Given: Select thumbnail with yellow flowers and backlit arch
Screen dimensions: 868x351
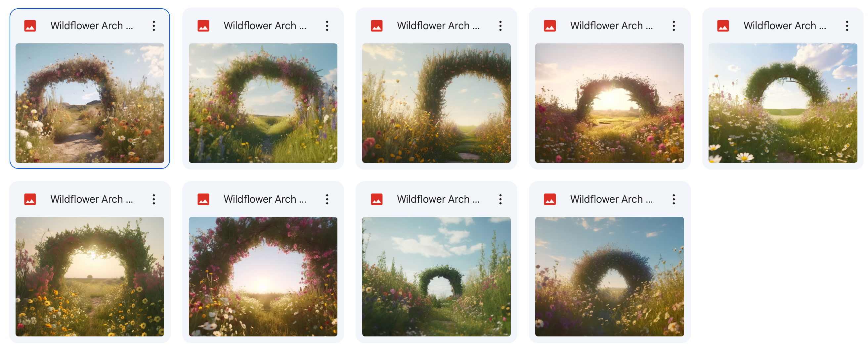Looking at the screenshot, I should pyautogui.click(x=90, y=276).
